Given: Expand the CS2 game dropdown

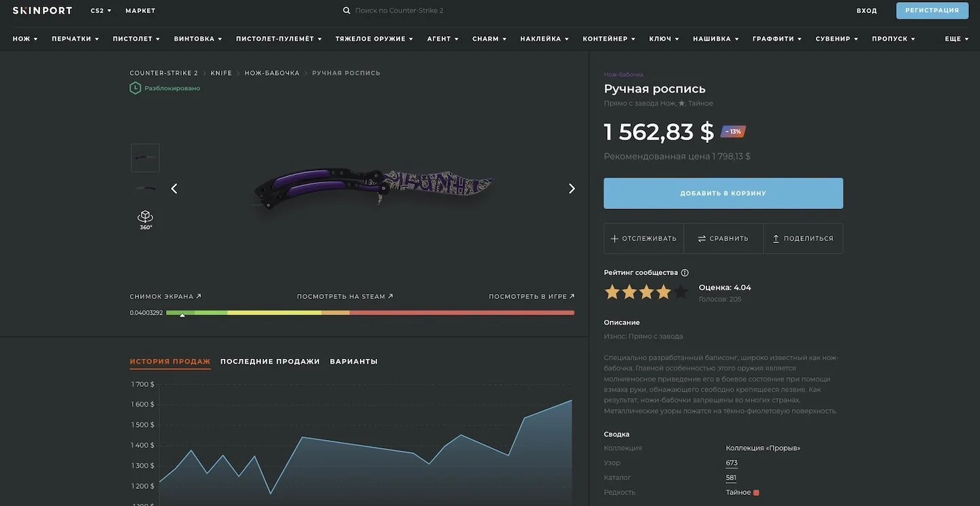Looking at the screenshot, I should [x=101, y=11].
